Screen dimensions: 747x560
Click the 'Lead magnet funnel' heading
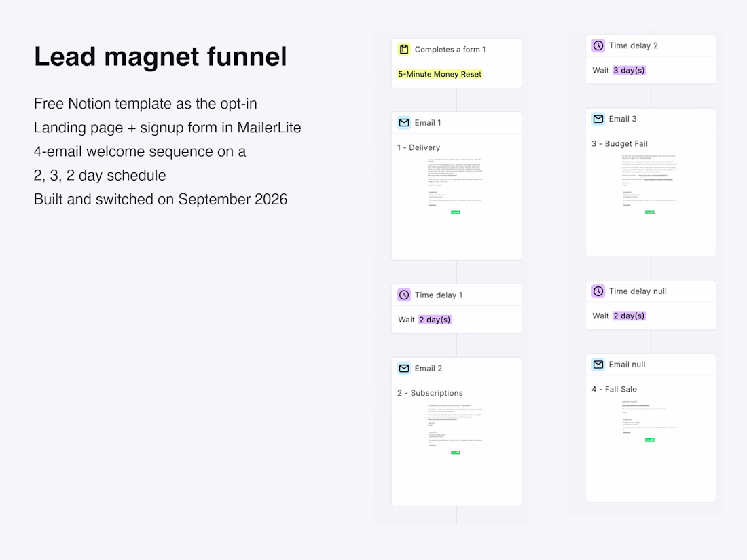pos(160,56)
